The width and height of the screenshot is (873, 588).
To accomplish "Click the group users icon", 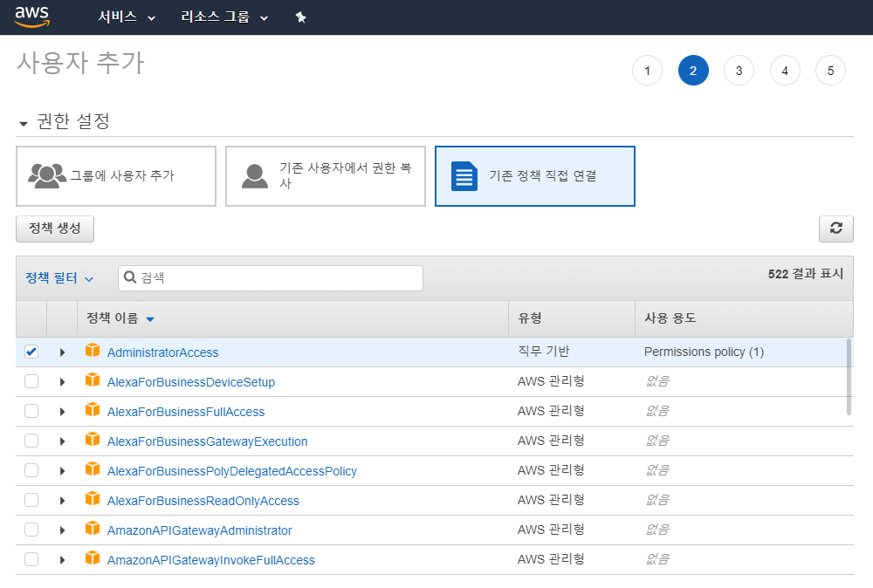I will [47, 175].
